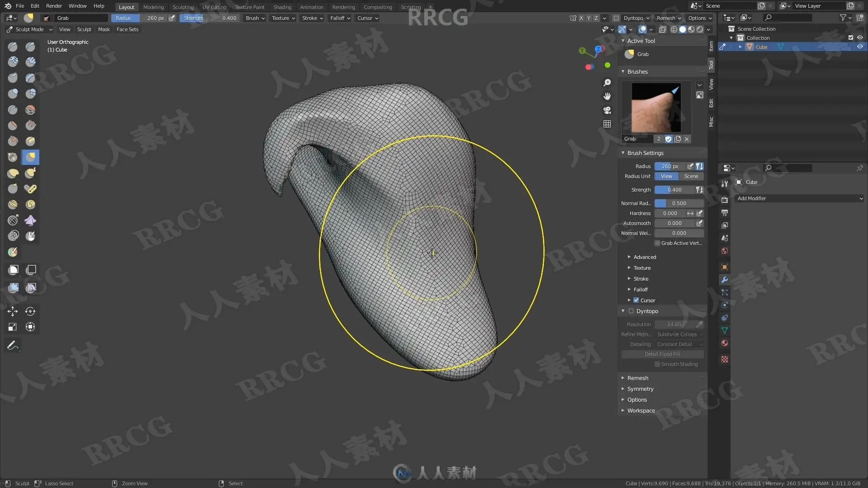This screenshot has height=488, width=868.
Task: Enable the Dyntopo checkbox in sidebar
Action: pos(631,311)
